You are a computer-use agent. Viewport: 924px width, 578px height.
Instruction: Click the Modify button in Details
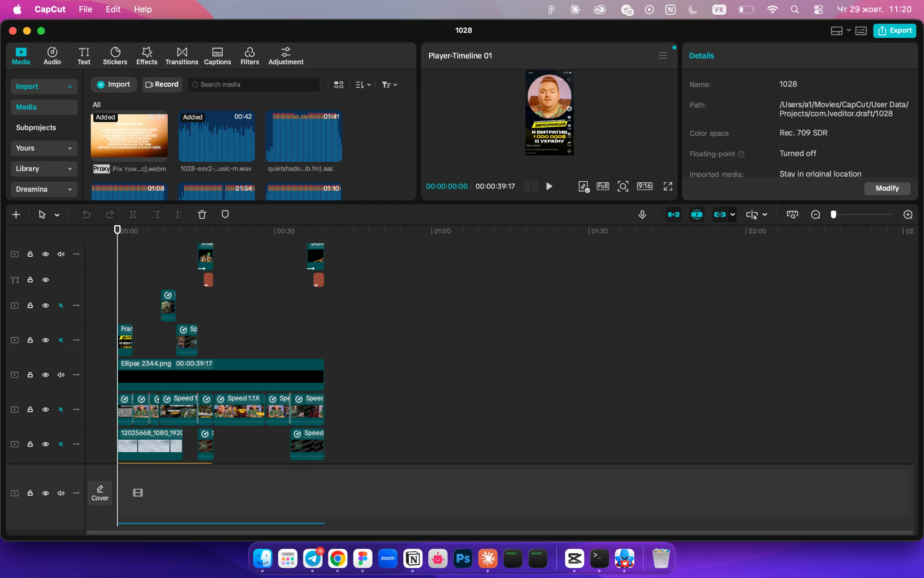pyautogui.click(x=887, y=188)
